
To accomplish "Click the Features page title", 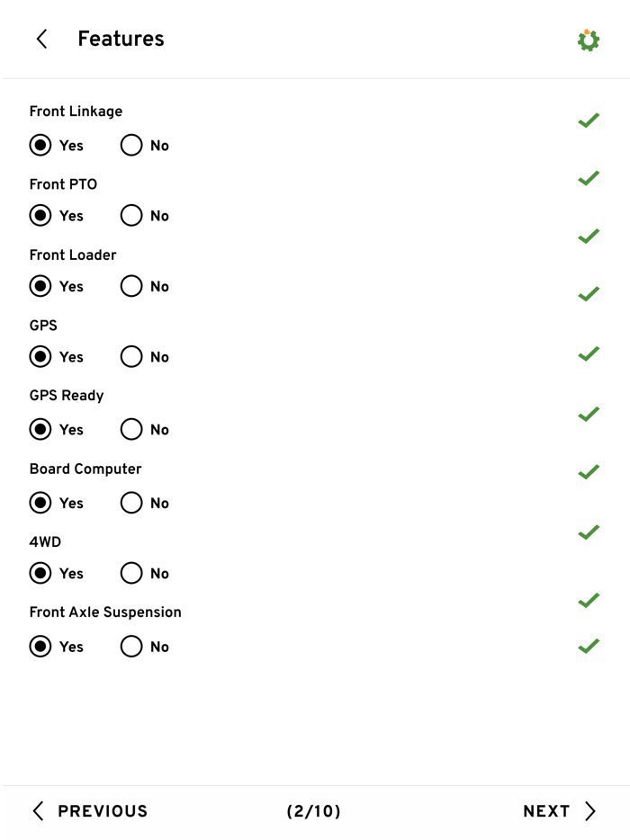I will (121, 39).
